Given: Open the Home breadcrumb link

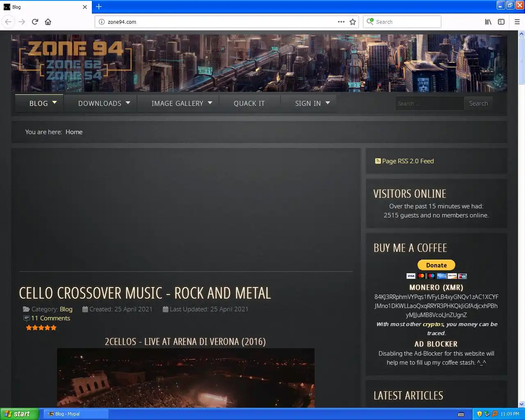Looking at the screenshot, I should click(x=74, y=132).
